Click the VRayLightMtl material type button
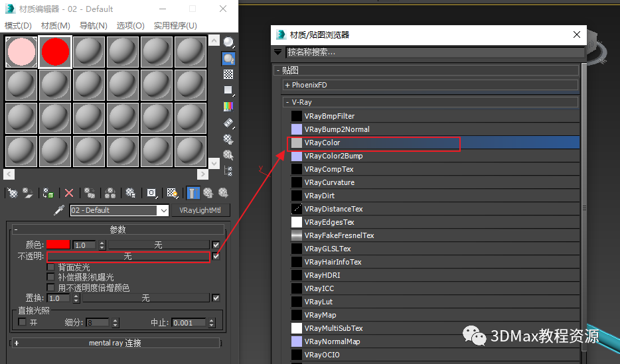This screenshot has width=620, height=364. coord(200,210)
